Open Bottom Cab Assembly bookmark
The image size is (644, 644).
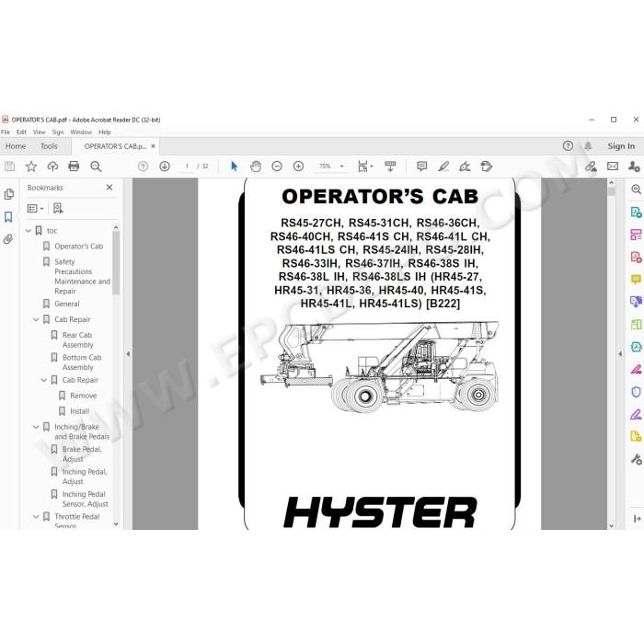pos(82,362)
